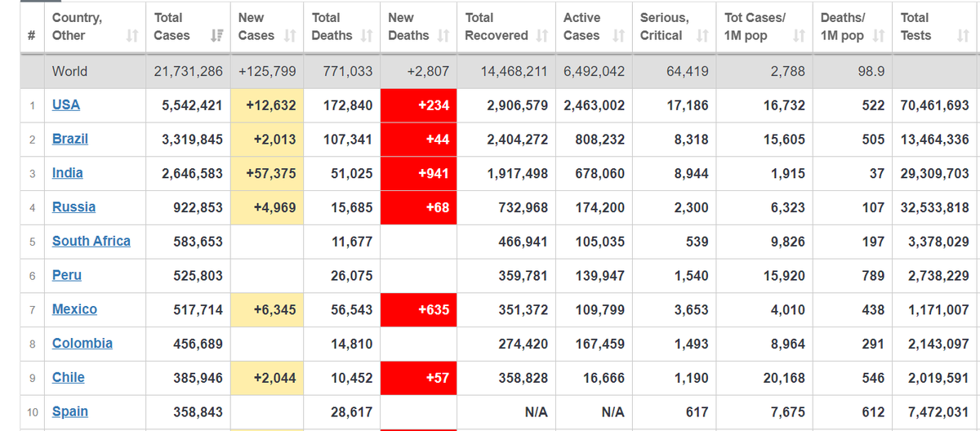980x431 pixels.
Task: Open the USA country link
Action: pos(66,104)
